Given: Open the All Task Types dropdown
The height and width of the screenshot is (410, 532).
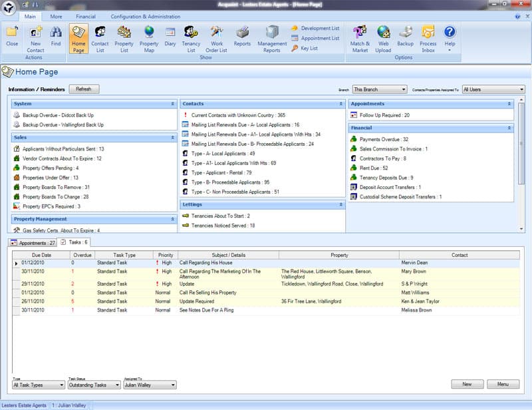Looking at the screenshot, I should point(37,385).
